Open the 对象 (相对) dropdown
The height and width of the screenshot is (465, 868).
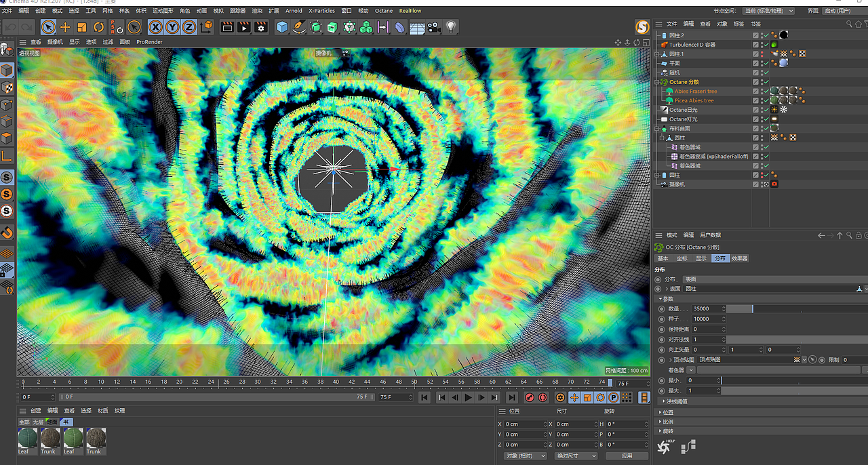tap(526, 456)
